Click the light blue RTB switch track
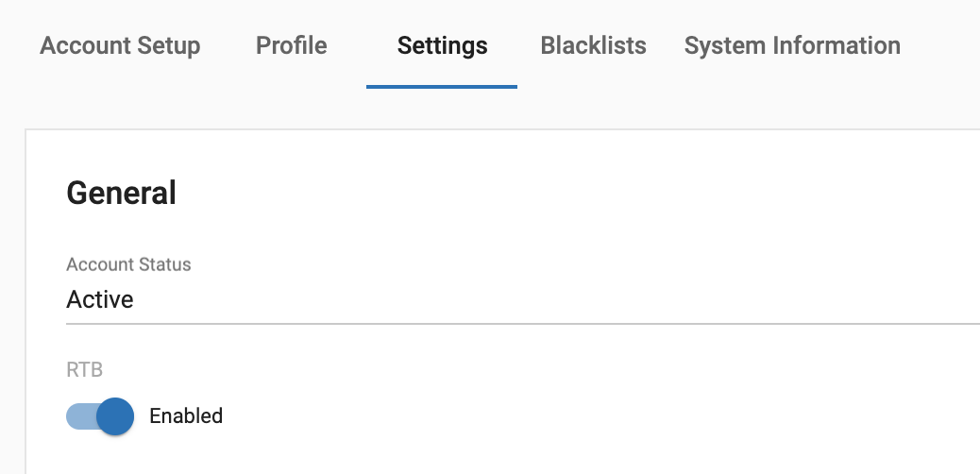The width and height of the screenshot is (980, 474). click(x=79, y=416)
